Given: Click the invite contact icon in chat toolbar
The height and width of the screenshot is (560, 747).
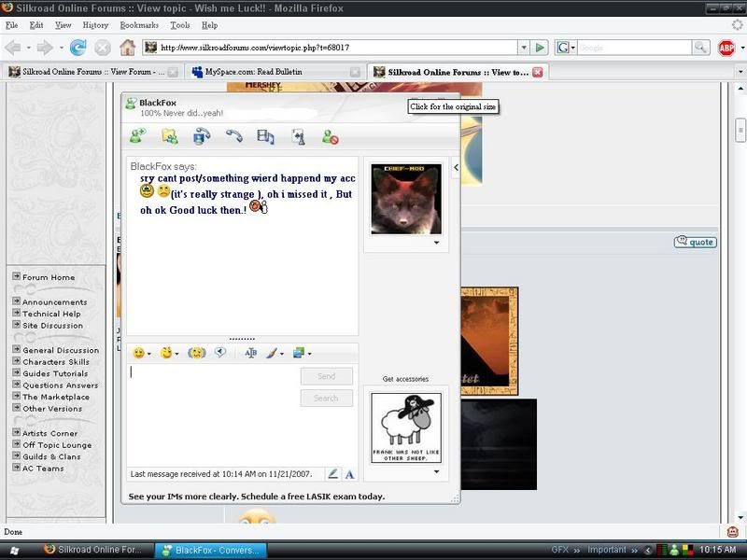Looking at the screenshot, I should (138, 136).
